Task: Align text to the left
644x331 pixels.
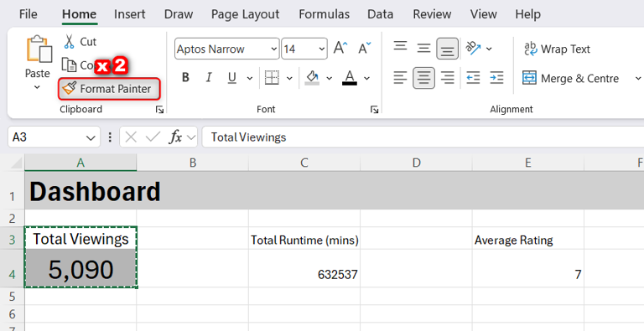Action: tap(400, 78)
